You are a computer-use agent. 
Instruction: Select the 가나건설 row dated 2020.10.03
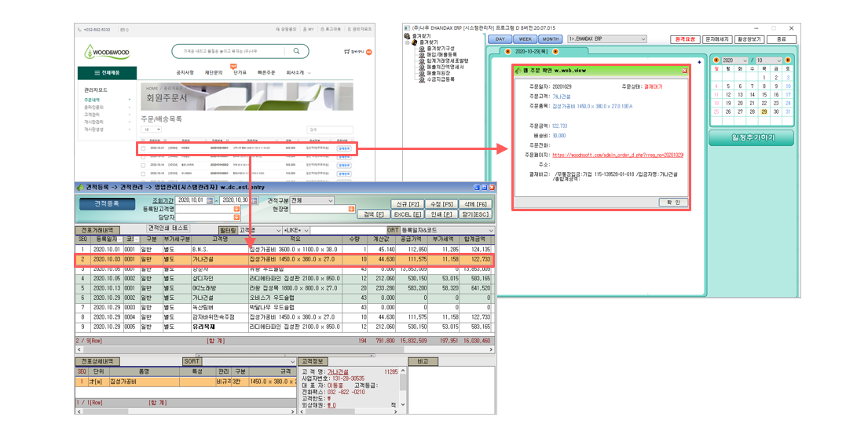click(x=284, y=259)
